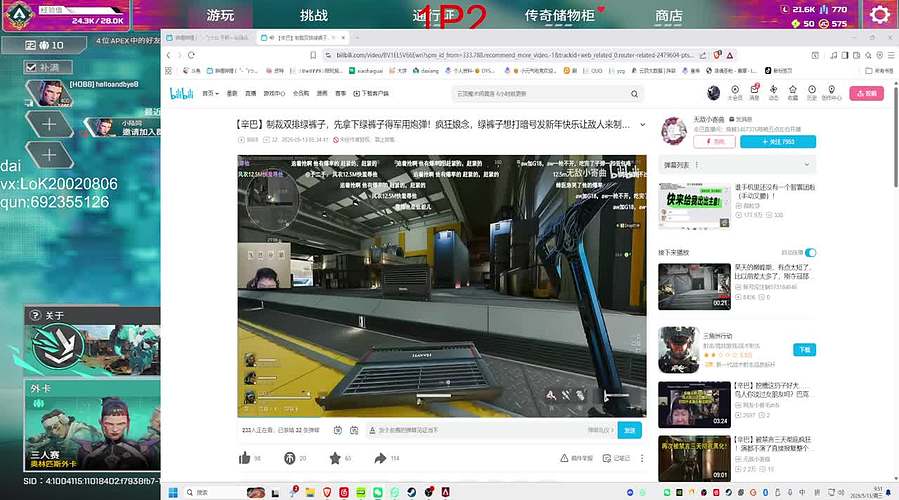This screenshot has height=500, width=899.
Task: Click the 记笔记 notes link
Action: [616, 458]
